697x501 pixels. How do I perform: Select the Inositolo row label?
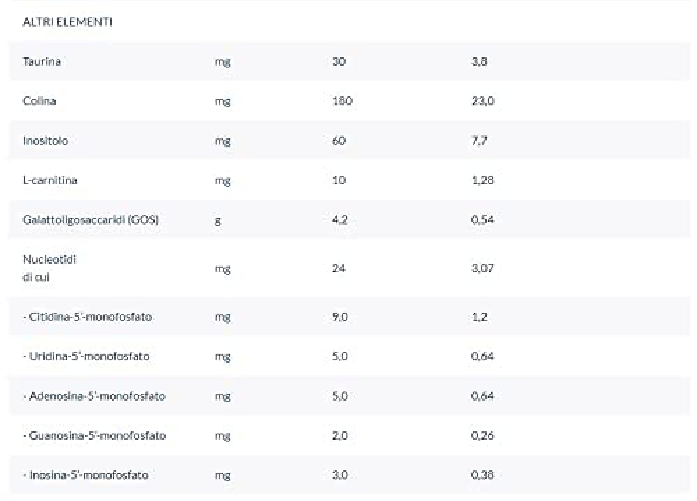point(46,141)
